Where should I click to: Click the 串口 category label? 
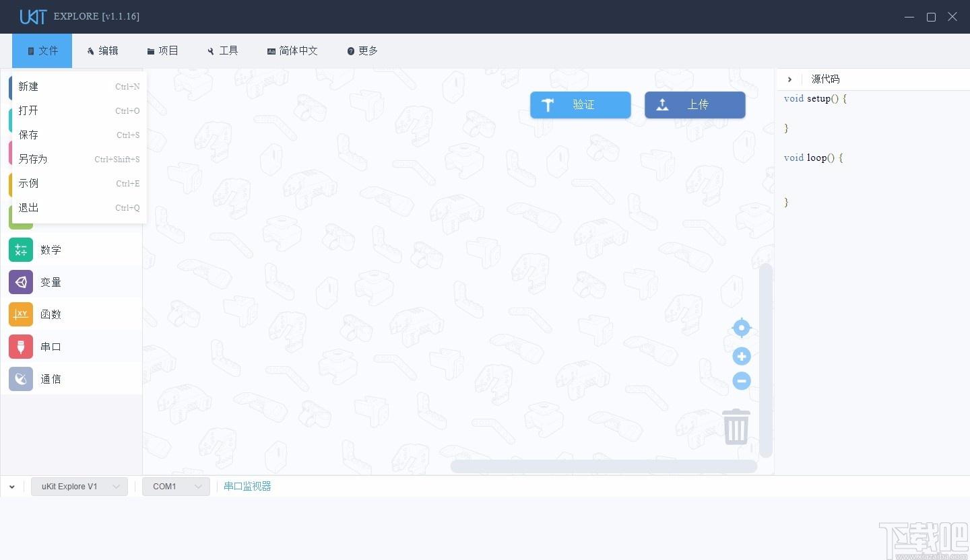coord(51,347)
